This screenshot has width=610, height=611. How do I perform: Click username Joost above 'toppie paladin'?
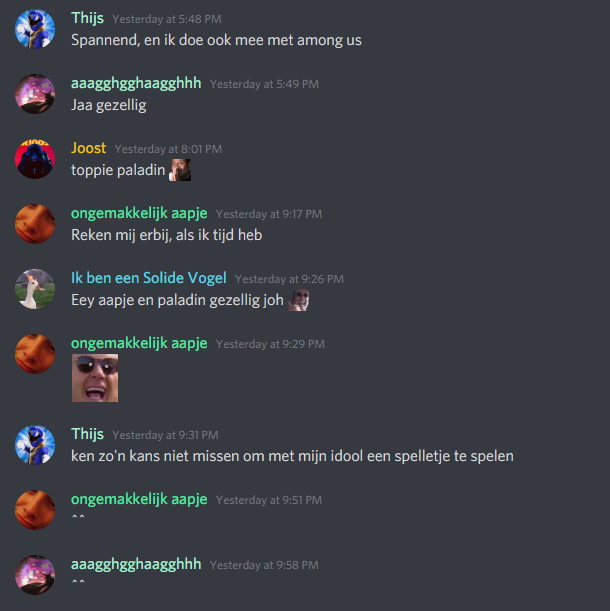88,148
